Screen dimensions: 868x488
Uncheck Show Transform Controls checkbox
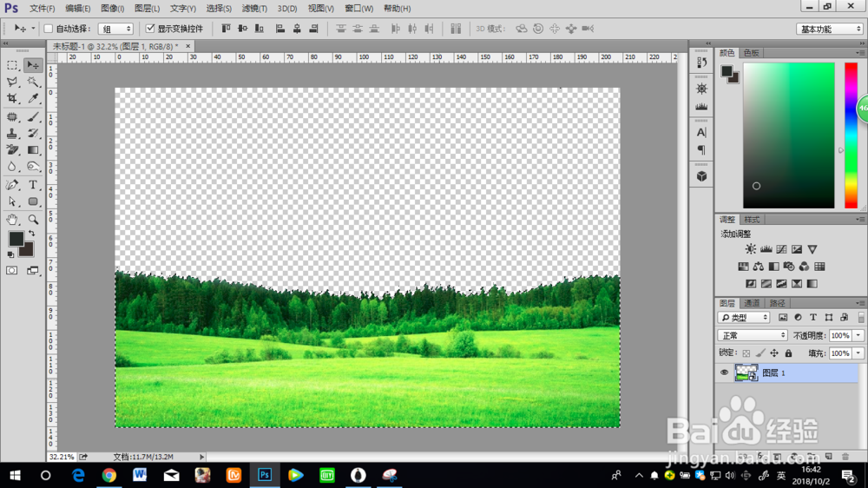coord(150,29)
